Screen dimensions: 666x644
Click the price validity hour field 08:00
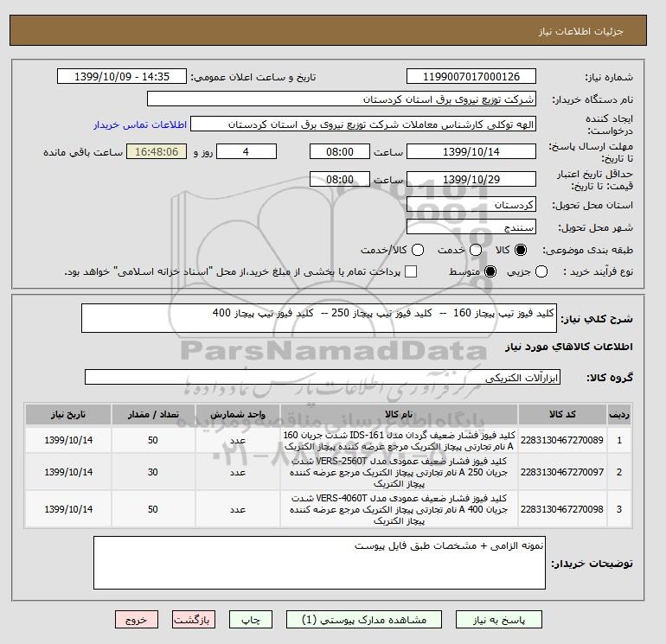click(x=340, y=179)
